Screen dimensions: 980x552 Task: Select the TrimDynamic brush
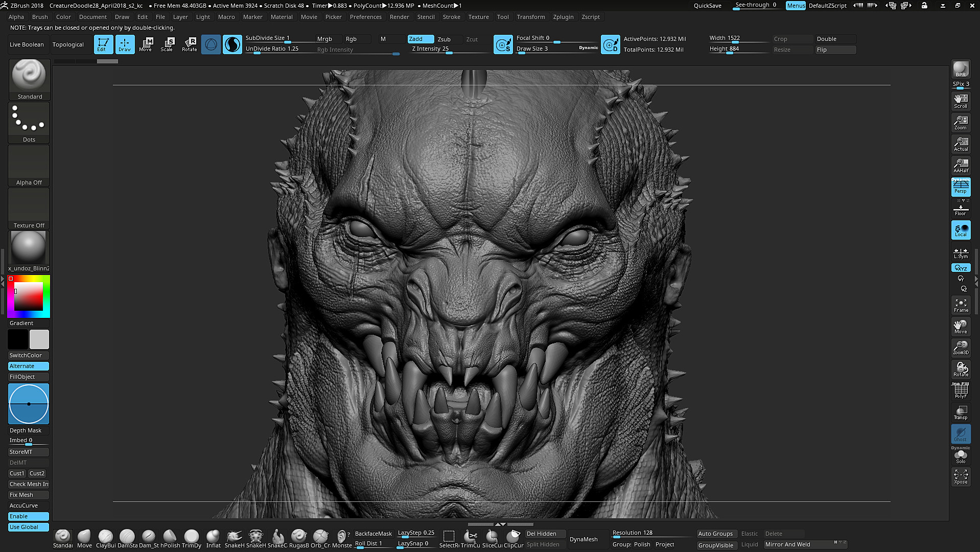point(192,539)
